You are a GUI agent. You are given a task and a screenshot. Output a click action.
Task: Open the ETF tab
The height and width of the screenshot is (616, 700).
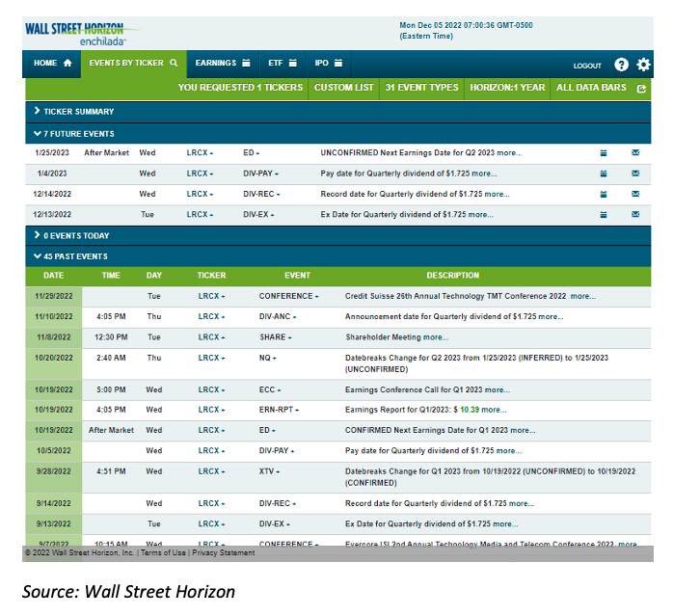(283, 63)
